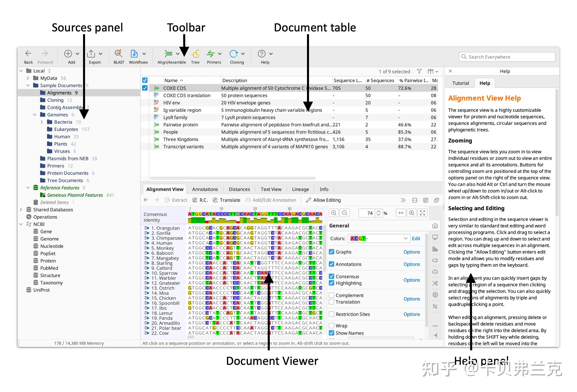Screen dimensions: 577x392
Task: Open the Tree builder tool
Action: (x=195, y=54)
